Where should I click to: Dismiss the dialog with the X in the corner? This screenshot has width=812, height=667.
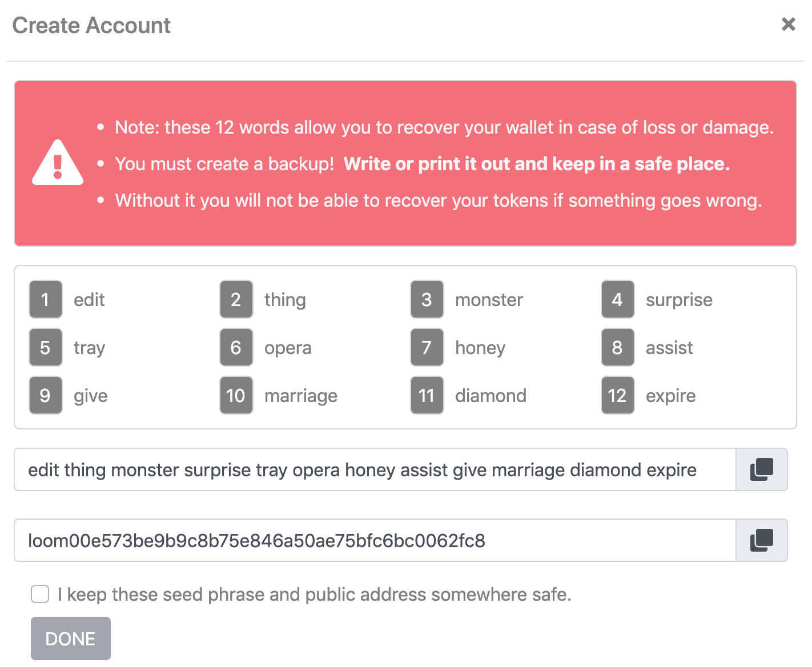[x=789, y=24]
